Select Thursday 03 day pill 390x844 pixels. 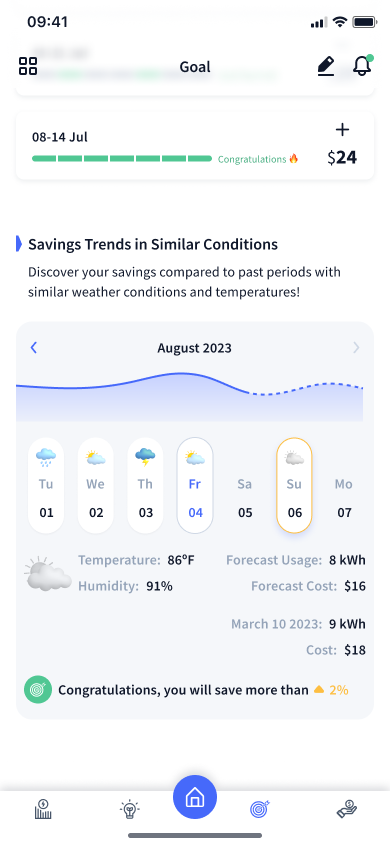(145, 486)
